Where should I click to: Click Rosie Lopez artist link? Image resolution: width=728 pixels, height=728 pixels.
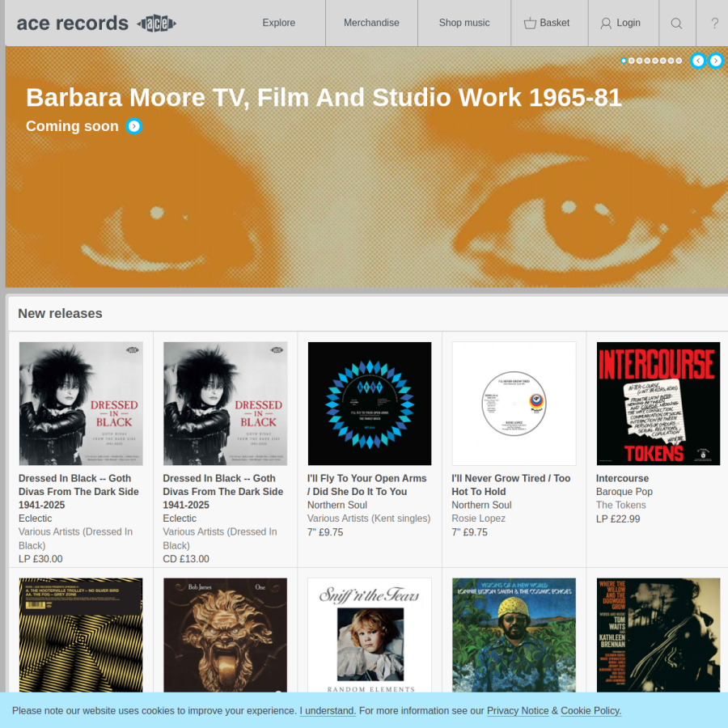pos(478,518)
